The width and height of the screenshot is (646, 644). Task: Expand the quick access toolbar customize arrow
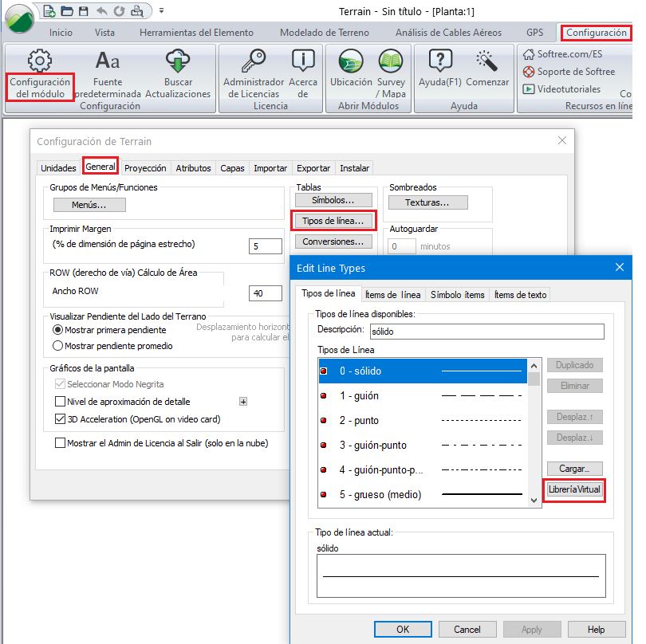point(161,10)
